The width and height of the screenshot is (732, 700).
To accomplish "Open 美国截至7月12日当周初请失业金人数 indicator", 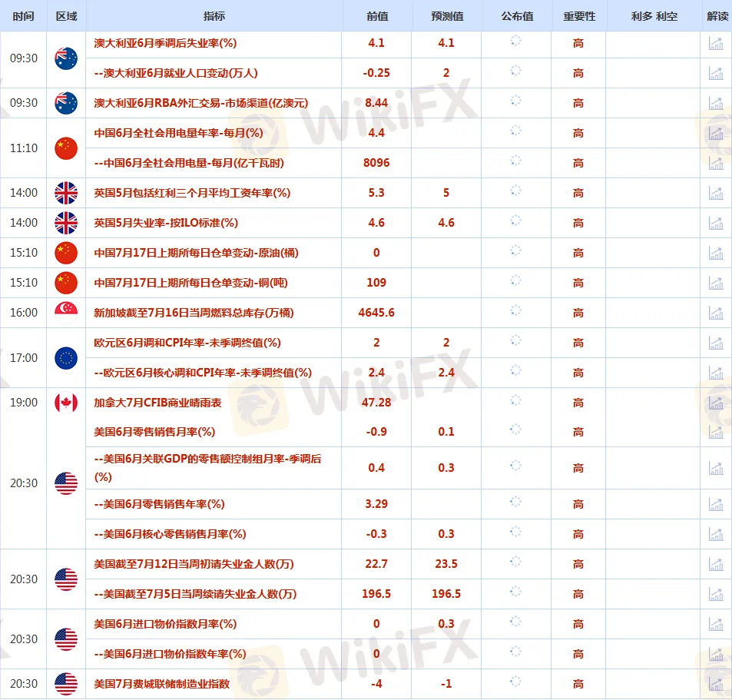I will point(194,564).
